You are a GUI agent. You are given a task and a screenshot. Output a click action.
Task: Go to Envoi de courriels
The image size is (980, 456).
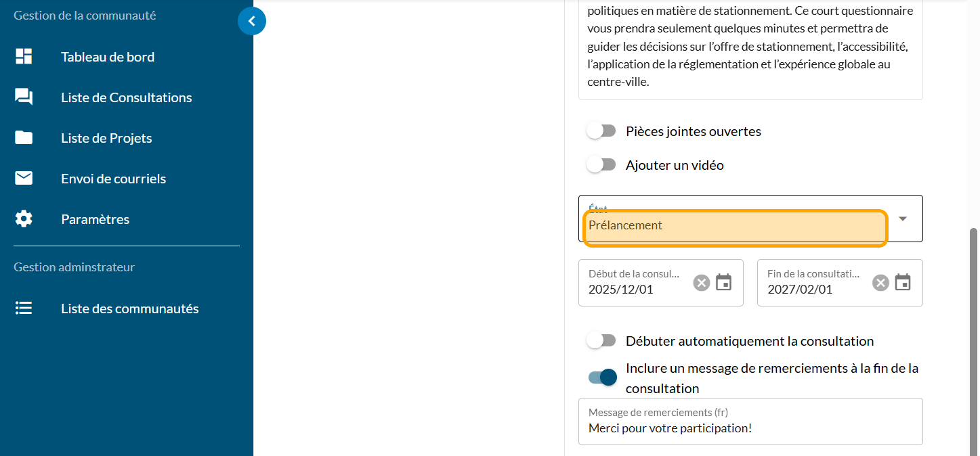[x=113, y=179]
